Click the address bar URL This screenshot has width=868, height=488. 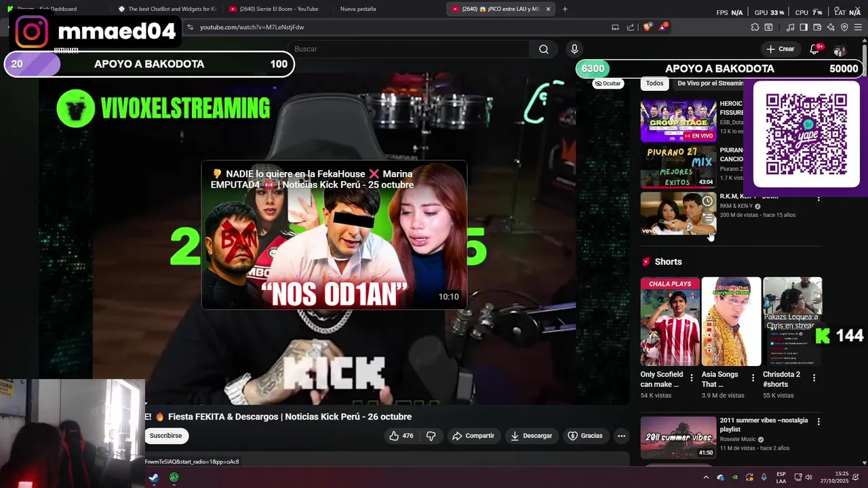pos(252,27)
